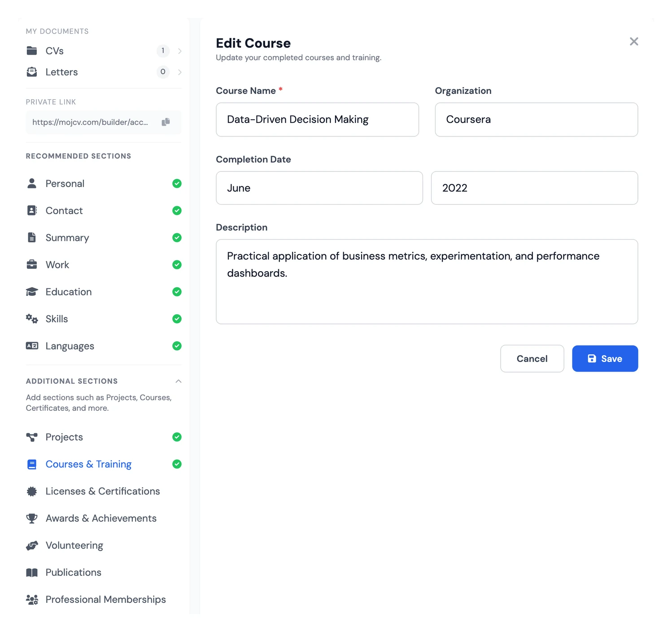Expand the CVs chevron arrow
Image resolution: width=672 pixels, height=632 pixels.
(x=179, y=51)
